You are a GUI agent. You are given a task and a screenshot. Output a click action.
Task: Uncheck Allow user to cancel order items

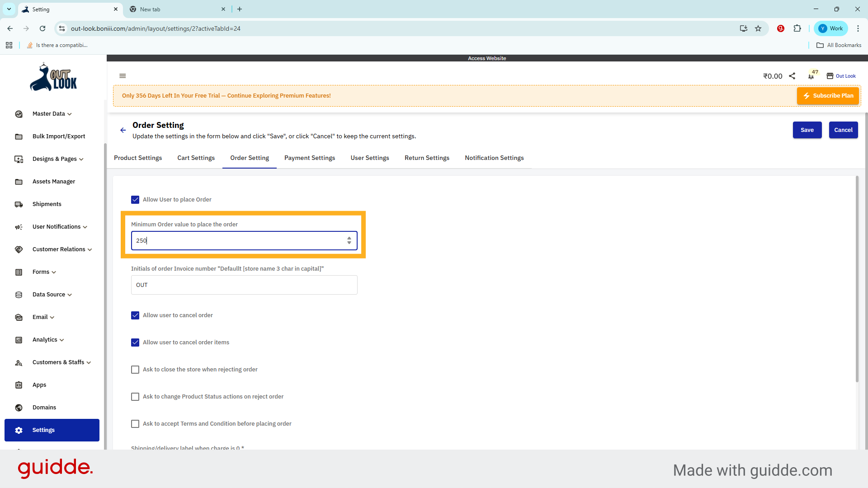tap(135, 343)
